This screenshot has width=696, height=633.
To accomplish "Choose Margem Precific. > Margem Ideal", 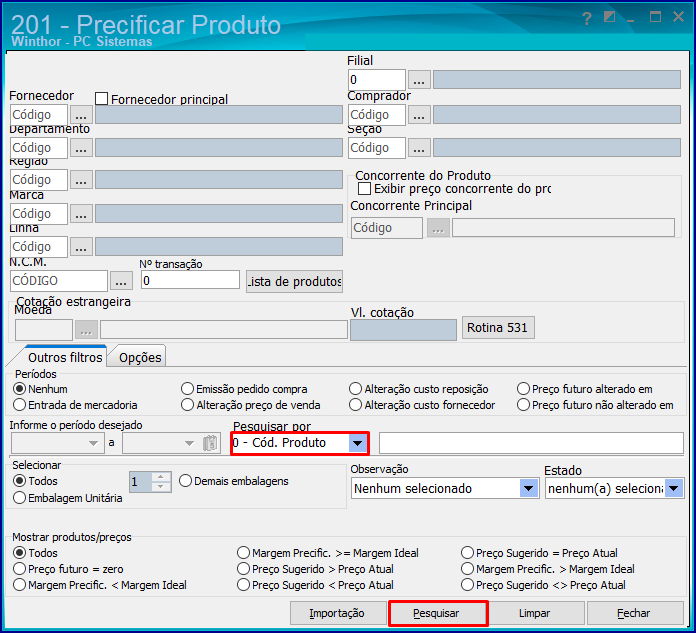I will [x=467, y=569].
